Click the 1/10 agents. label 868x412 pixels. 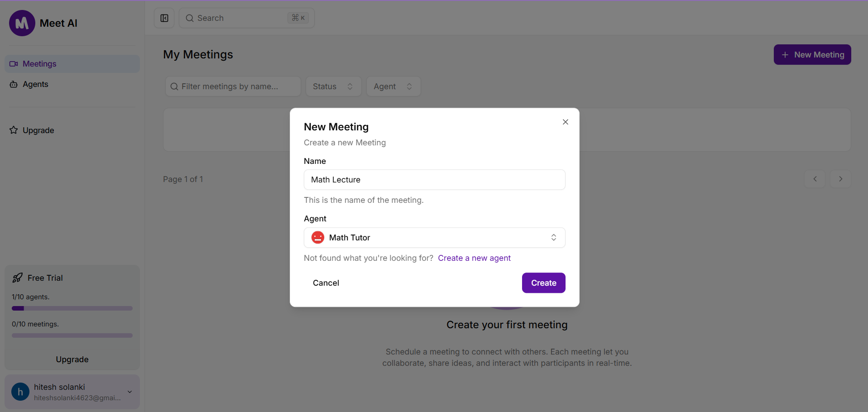tap(31, 297)
